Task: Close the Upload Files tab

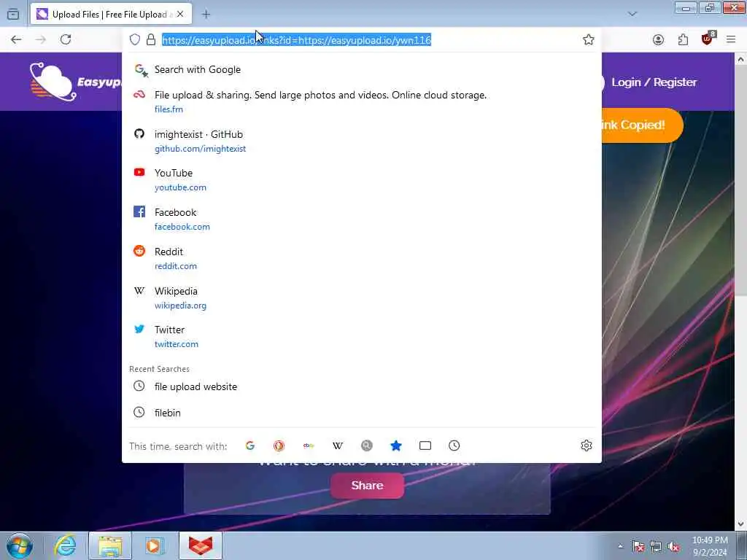Action: tap(180, 15)
